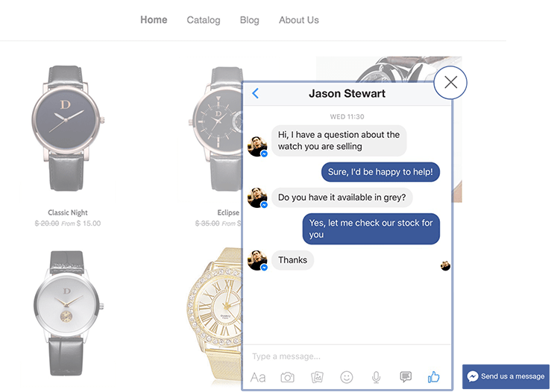Screen dimensions: 560x392
Task: Open the Catalog menu item
Action: (204, 20)
